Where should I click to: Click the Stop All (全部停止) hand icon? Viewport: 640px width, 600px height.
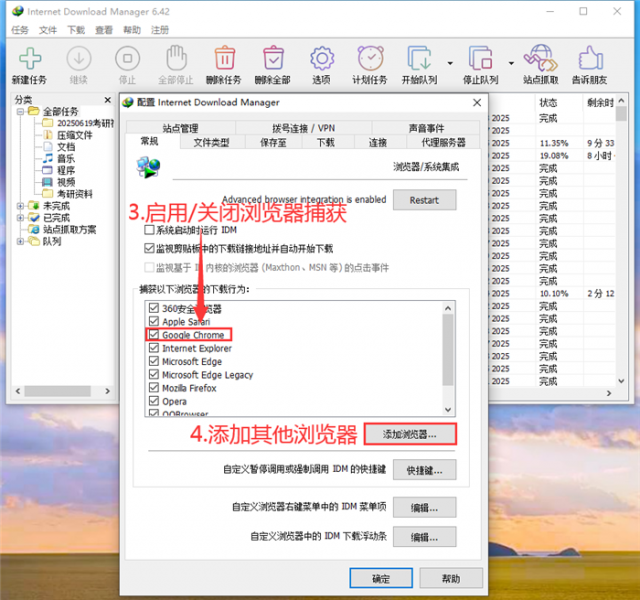[x=176, y=58]
